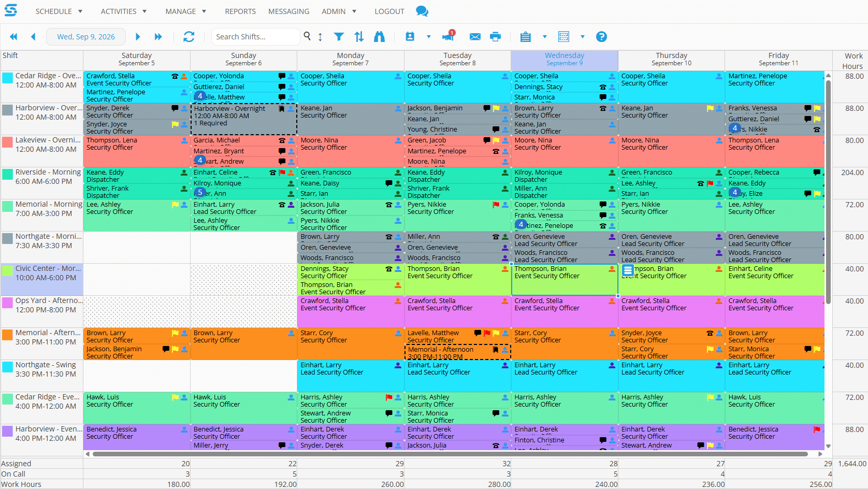The height and width of the screenshot is (489, 868).
Task: Click yellow flag on Saturday Snyder, Joyce shift
Action: [175, 124]
